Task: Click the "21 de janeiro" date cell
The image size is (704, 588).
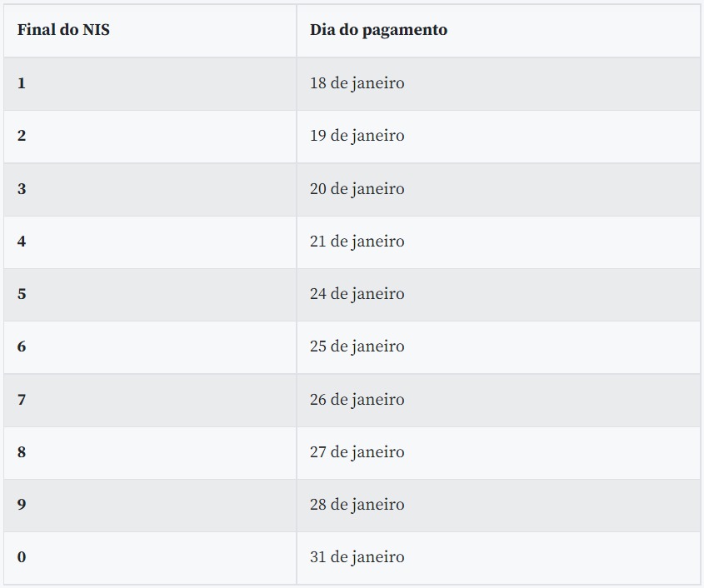Action: click(357, 242)
